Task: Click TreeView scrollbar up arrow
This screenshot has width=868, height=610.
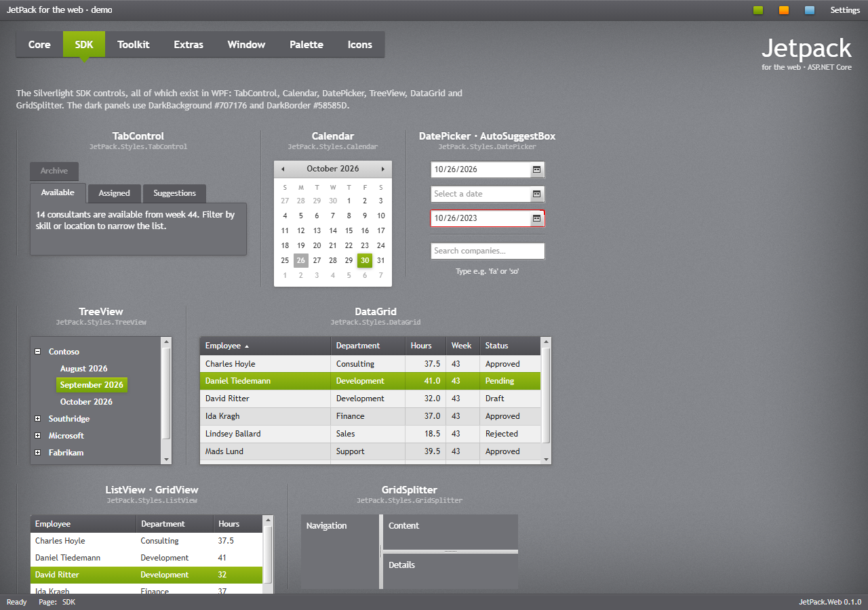Action: [166, 342]
